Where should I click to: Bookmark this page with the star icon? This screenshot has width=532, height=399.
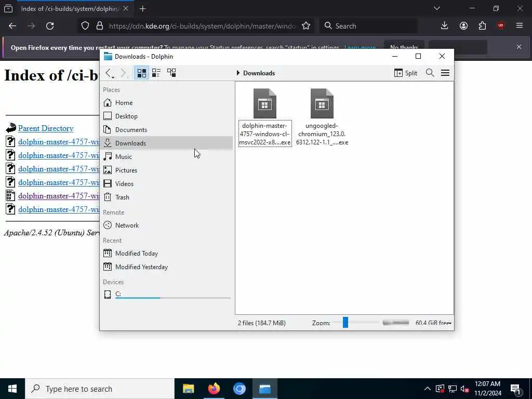point(306,26)
